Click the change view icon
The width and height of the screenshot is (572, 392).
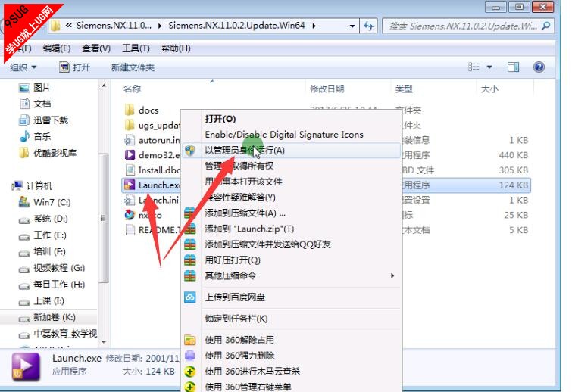coord(474,67)
